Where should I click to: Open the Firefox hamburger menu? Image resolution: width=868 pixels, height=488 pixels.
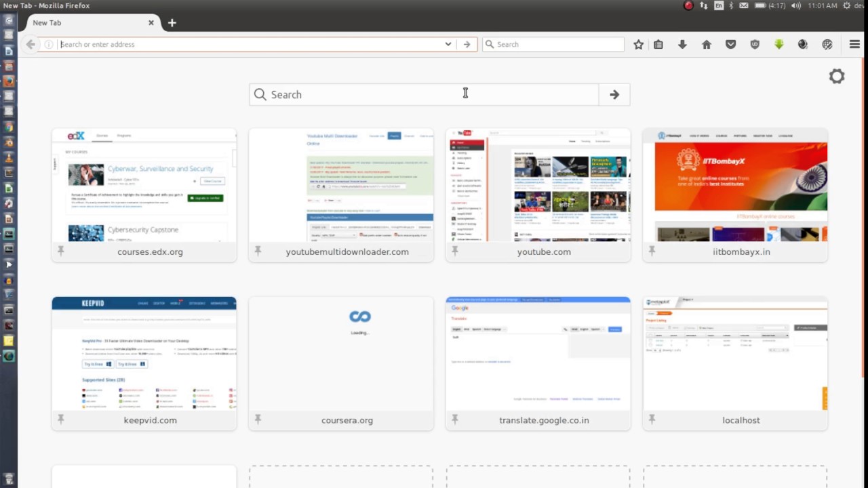[x=854, y=44]
